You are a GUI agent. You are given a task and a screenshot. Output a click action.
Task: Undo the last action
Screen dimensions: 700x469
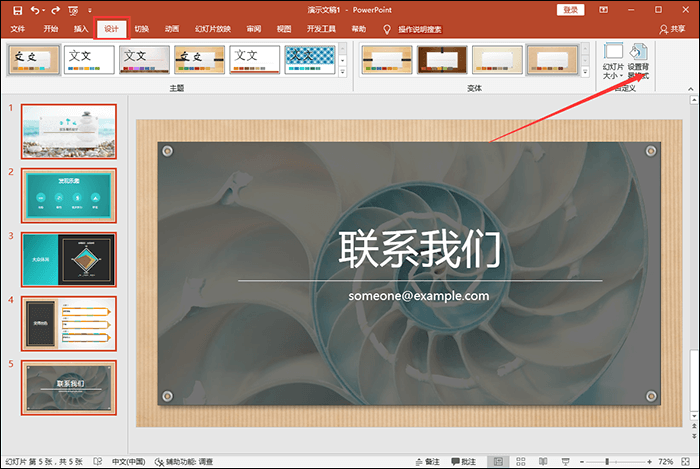tap(35, 10)
